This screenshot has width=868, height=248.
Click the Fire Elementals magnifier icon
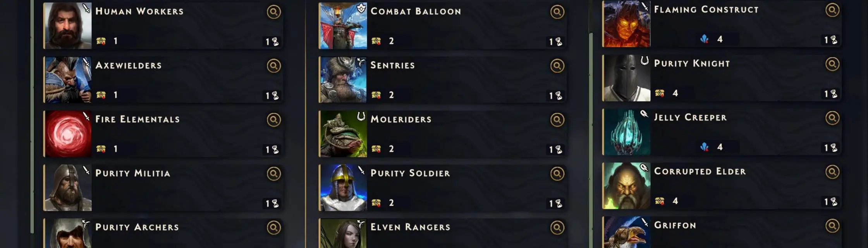[x=273, y=120]
